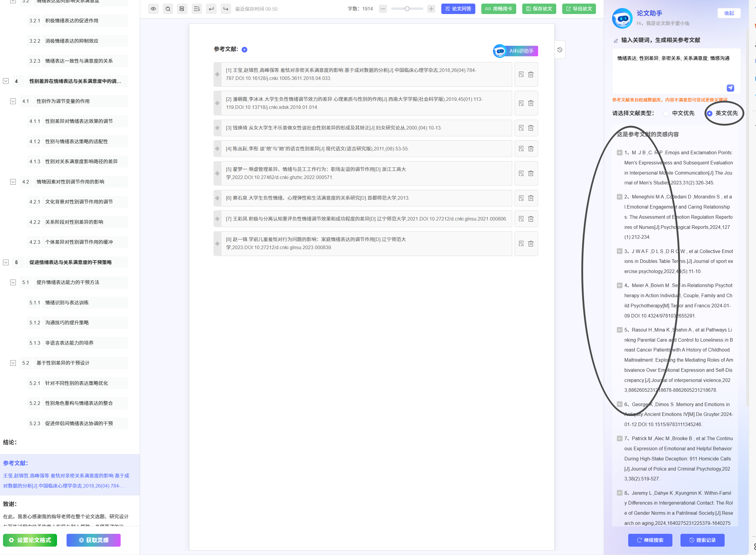The width and height of the screenshot is (756, 555).
Task: Click the blue plus icon beside 参考文献
Action: tap(244, 50)
